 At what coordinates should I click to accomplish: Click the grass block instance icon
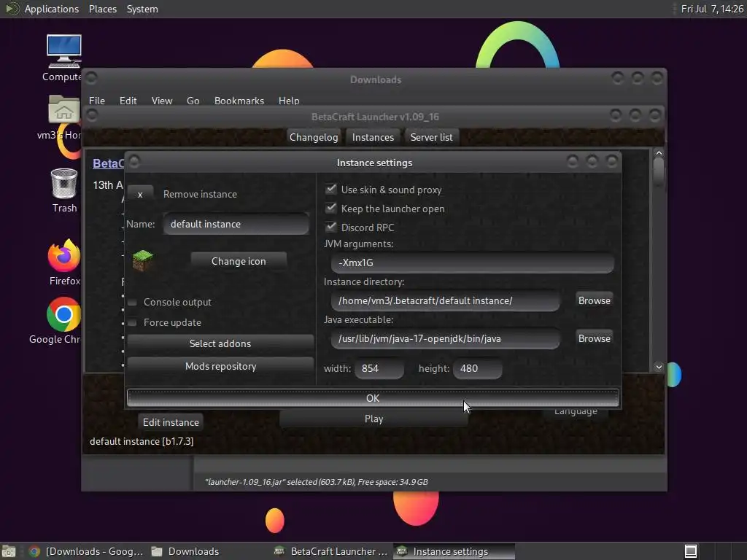coord(142,260)
